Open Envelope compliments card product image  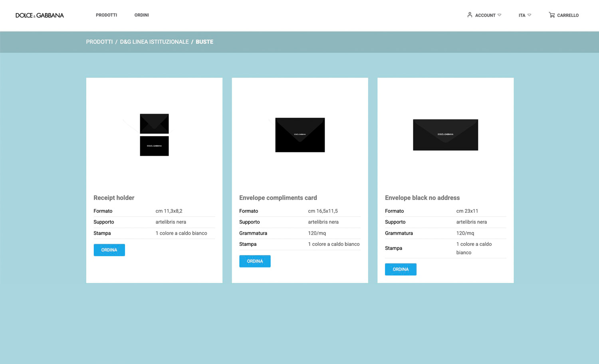[300, 135]
